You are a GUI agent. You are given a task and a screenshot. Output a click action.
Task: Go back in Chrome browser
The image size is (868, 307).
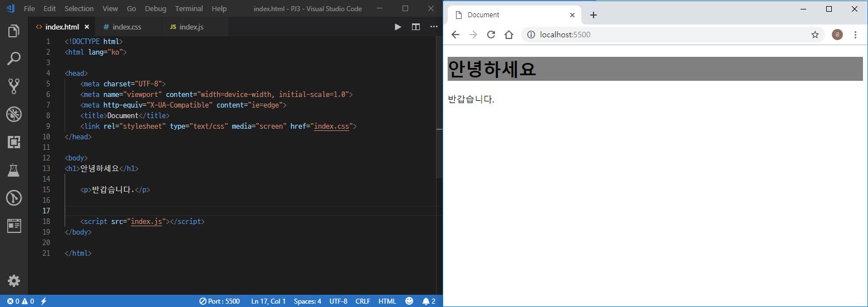(x=455, y=35)
